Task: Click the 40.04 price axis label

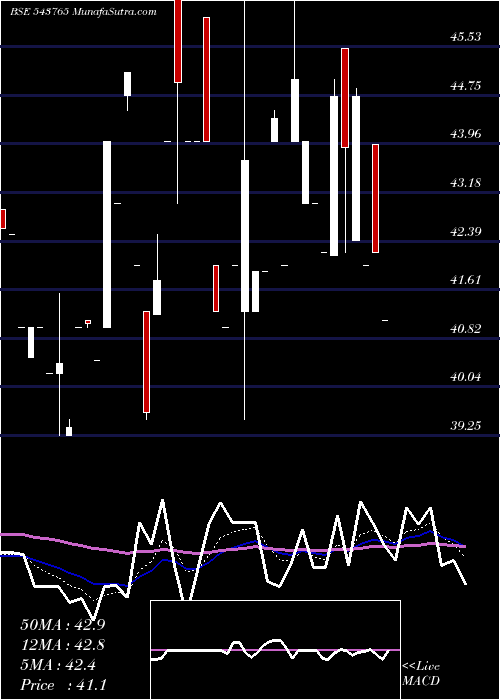Action: point(466,377)
